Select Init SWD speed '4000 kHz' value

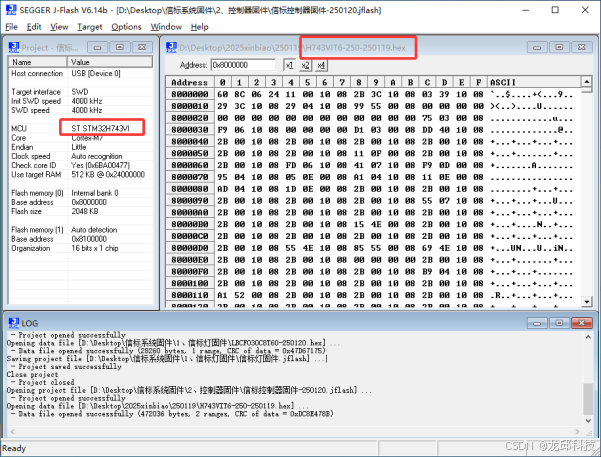(x=87, y=101)
